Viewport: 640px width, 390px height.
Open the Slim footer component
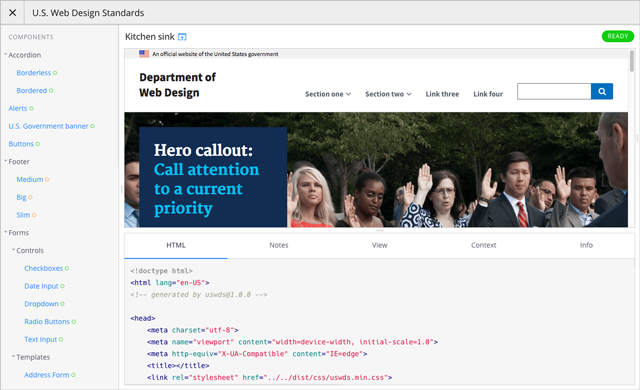(x=23, y=215)
